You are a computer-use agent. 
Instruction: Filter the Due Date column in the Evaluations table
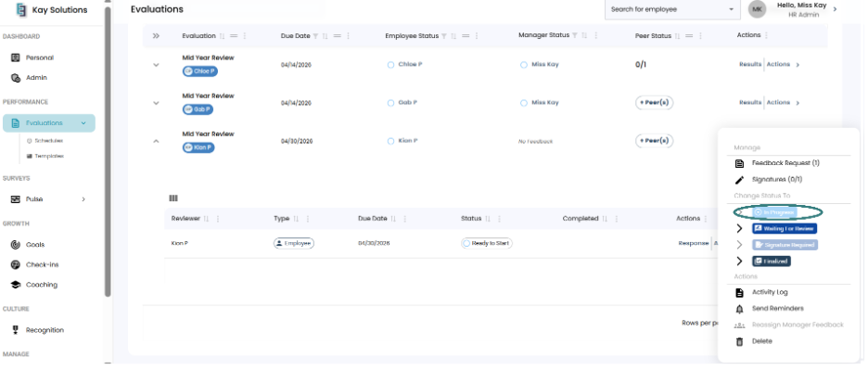coord(315,36)
